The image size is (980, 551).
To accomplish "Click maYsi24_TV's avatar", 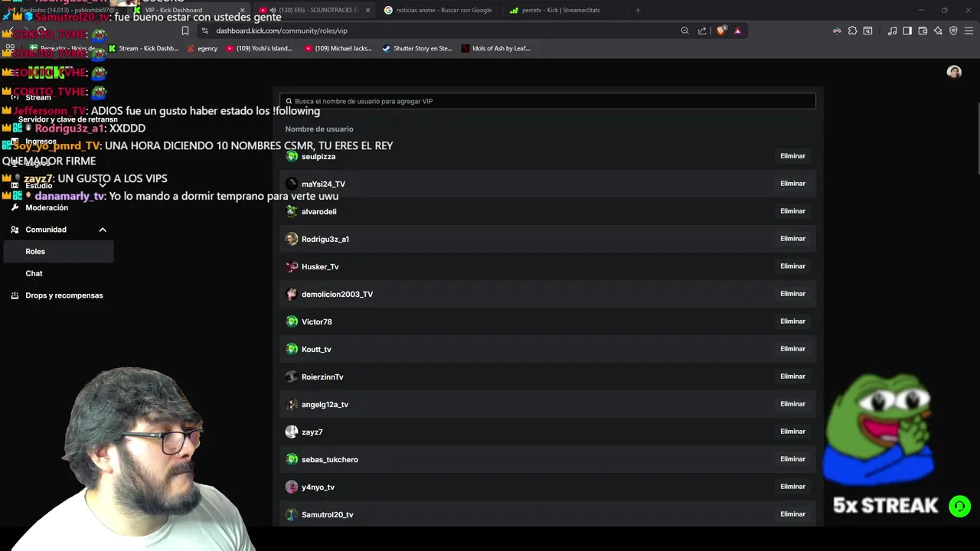I will click(x=292, y=184).
